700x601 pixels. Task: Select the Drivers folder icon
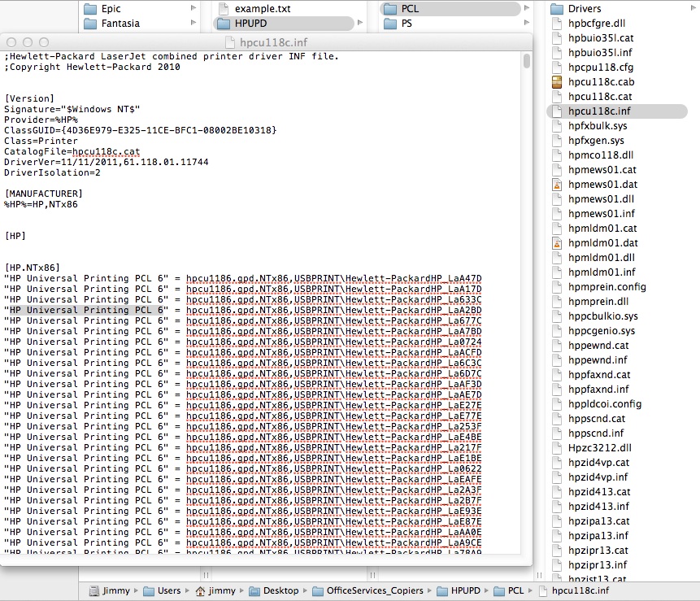click(557, 9)
